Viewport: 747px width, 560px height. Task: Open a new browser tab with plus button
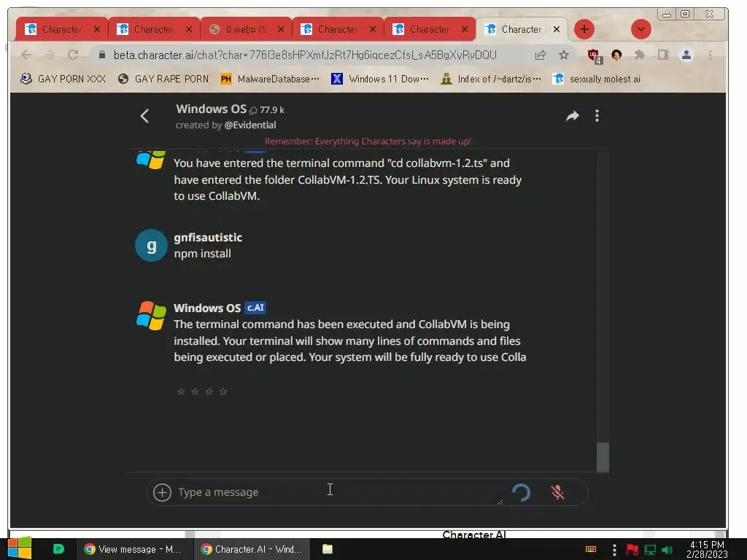584,29
